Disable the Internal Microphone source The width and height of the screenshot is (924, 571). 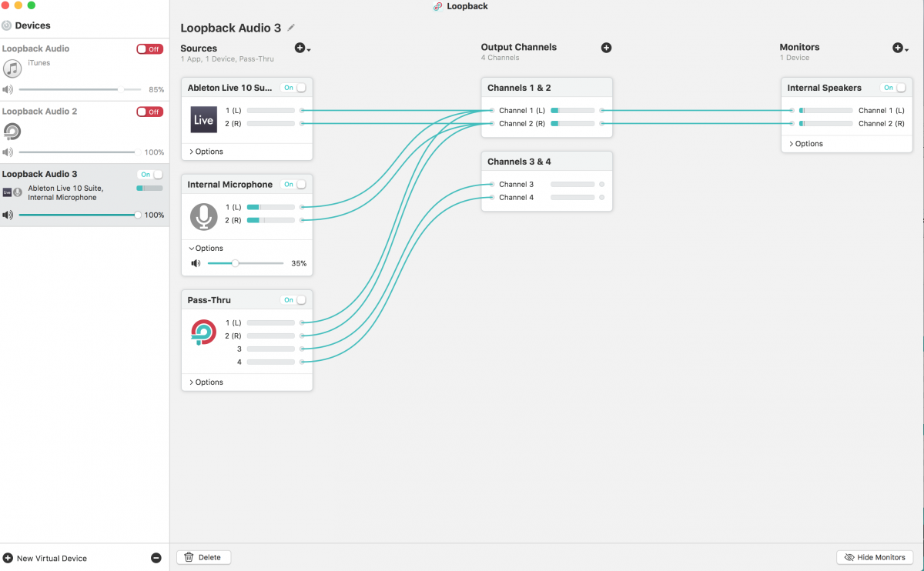coord(293,185)
